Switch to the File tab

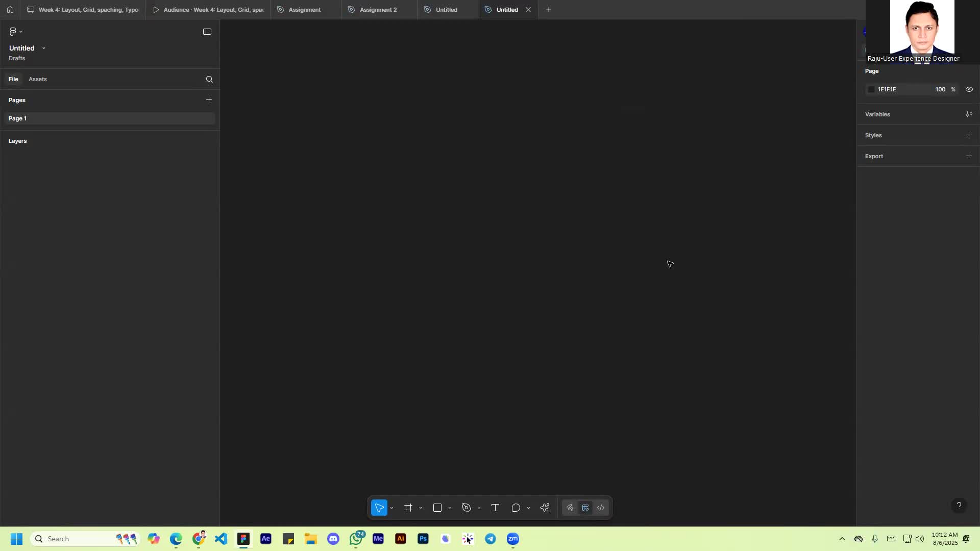pyautogui.click(x=13, y=79)
